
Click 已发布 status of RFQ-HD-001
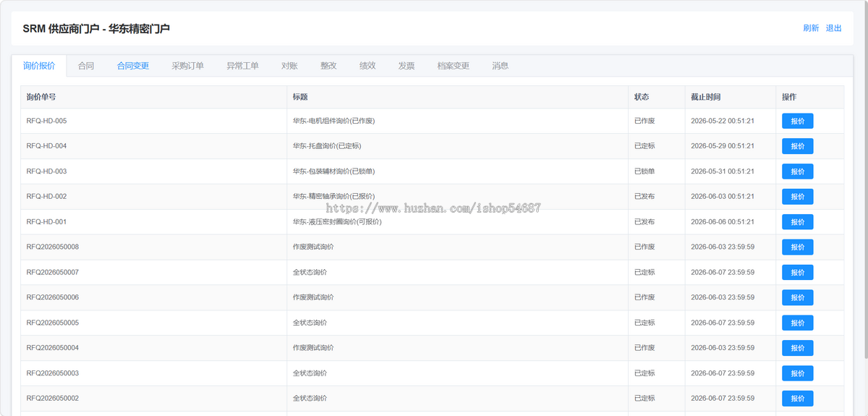pyautogui.click(x=644, y=222)
